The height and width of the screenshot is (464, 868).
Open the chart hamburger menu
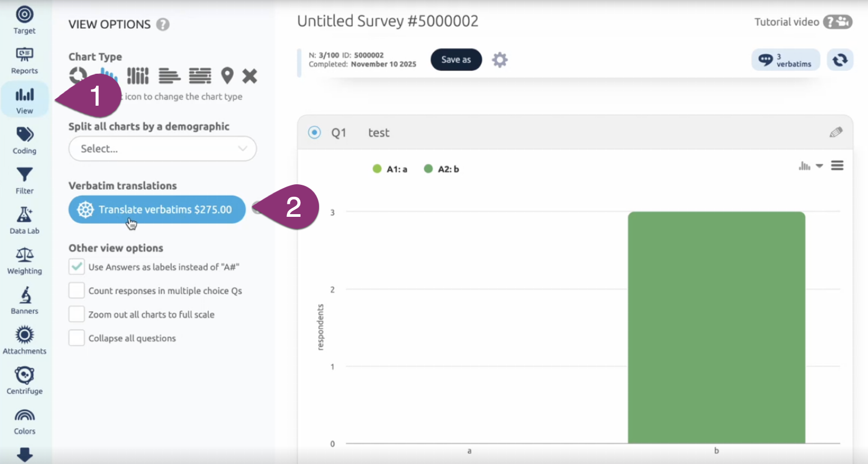click(x=837, y=166)
